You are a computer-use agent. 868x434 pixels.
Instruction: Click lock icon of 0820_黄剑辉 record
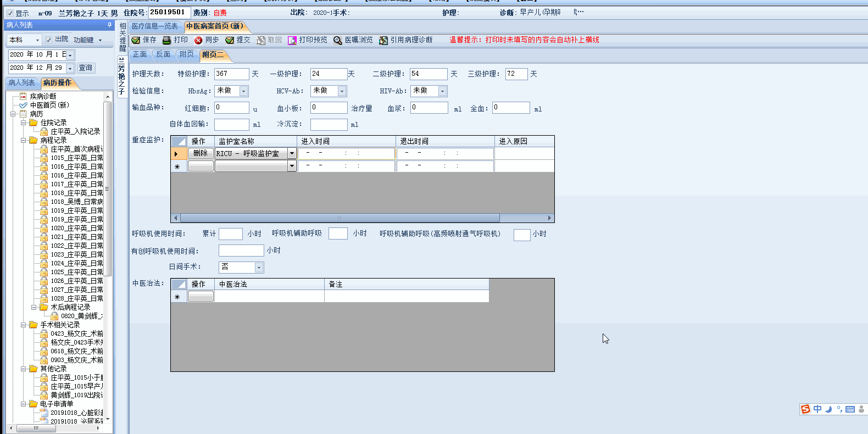(x=54, y=316)
